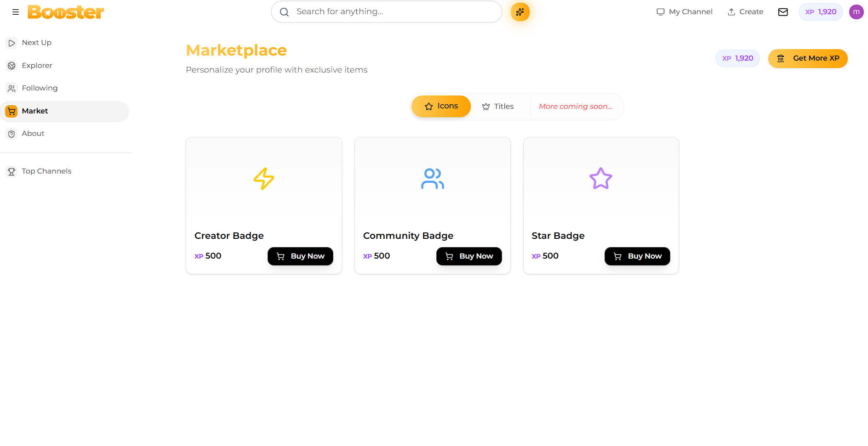Open the mail inbox icon
Image resolution: width=868 pixels, height=446 pixels.
coord(783,12)
